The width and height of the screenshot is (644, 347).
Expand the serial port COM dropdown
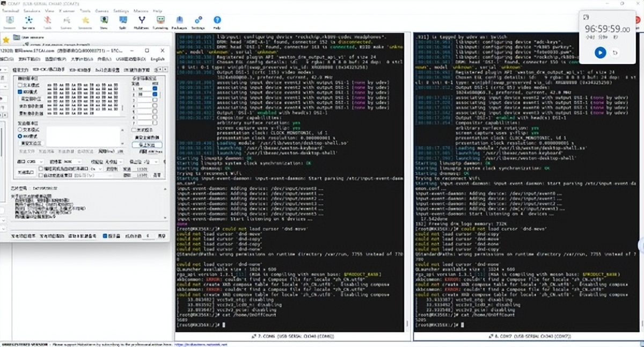click(x=41, y=161)
